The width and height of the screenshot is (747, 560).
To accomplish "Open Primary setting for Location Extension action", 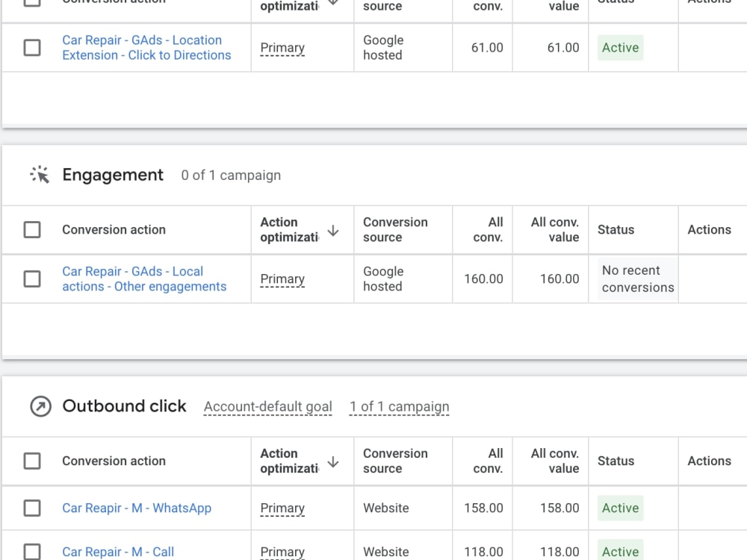I will (282, 48).
